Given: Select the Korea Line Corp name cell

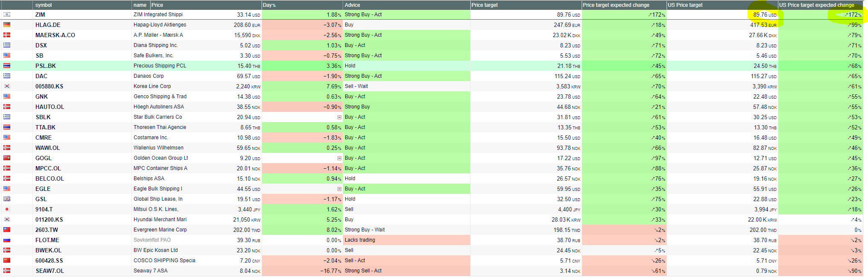Looking at the screenshot, I should (152, 86).
